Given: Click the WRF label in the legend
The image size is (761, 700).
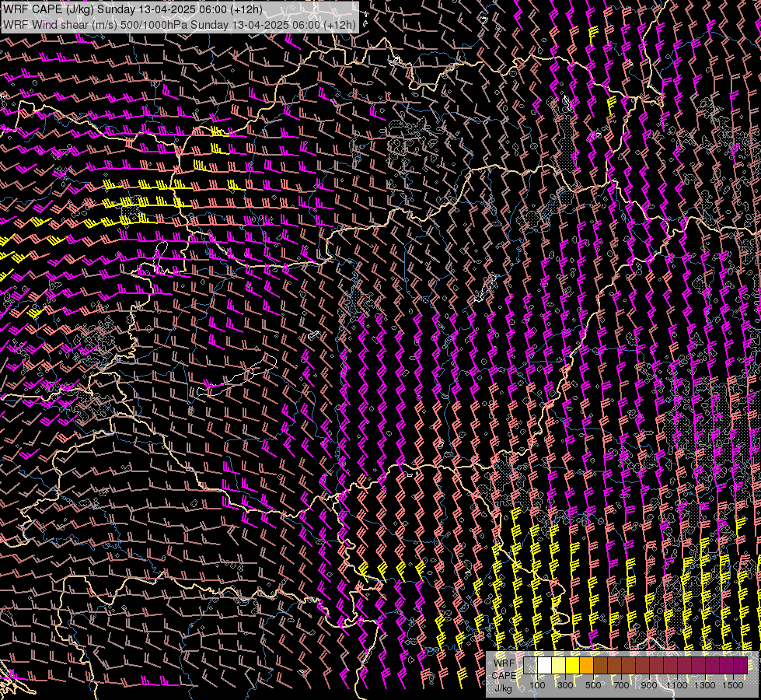Looking at the screenshot, I should 504,663.
